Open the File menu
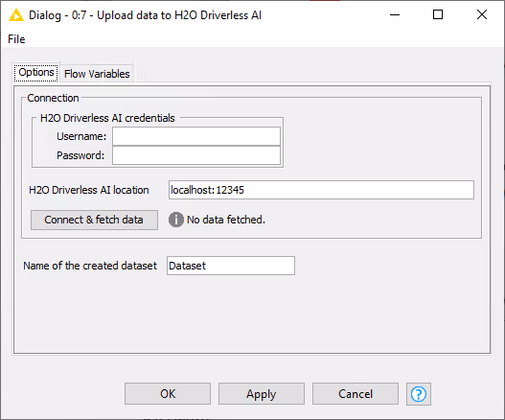Image resolution: width=505 pixels, height=420 pixels. point(16,39)
